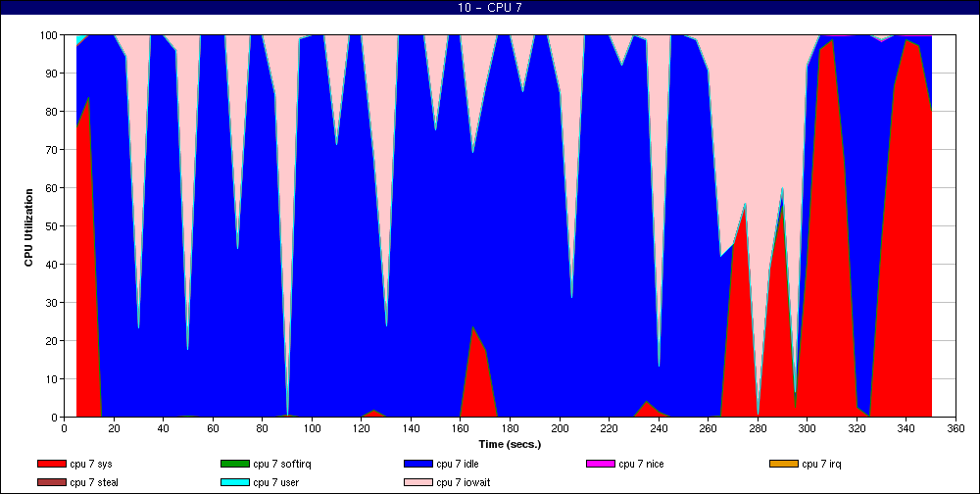The height and width of the screenshot is (494, 980).
Task: Click the 10 label on the y-axis
Action: coord(53,379)
